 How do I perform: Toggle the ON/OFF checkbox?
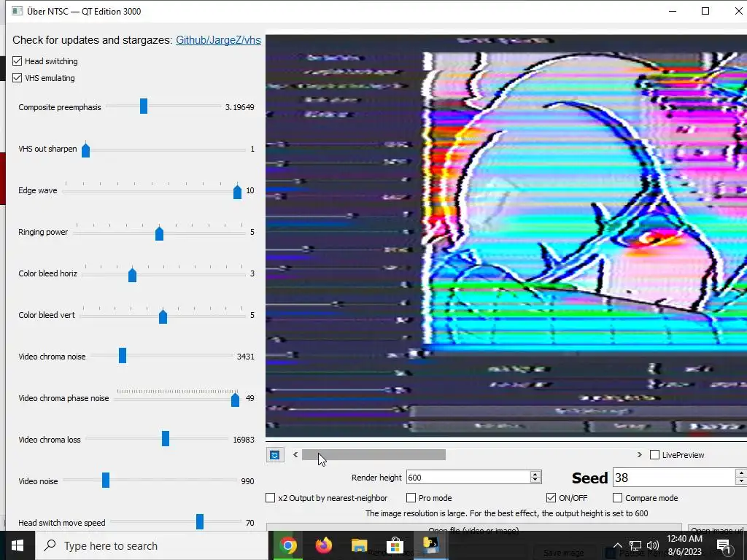pyautogui.click(x=551, y=497)
